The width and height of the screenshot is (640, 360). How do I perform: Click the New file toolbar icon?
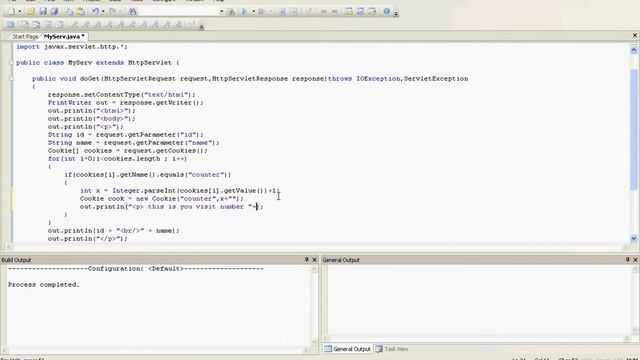pyautogui.click(x=12, y=11)
